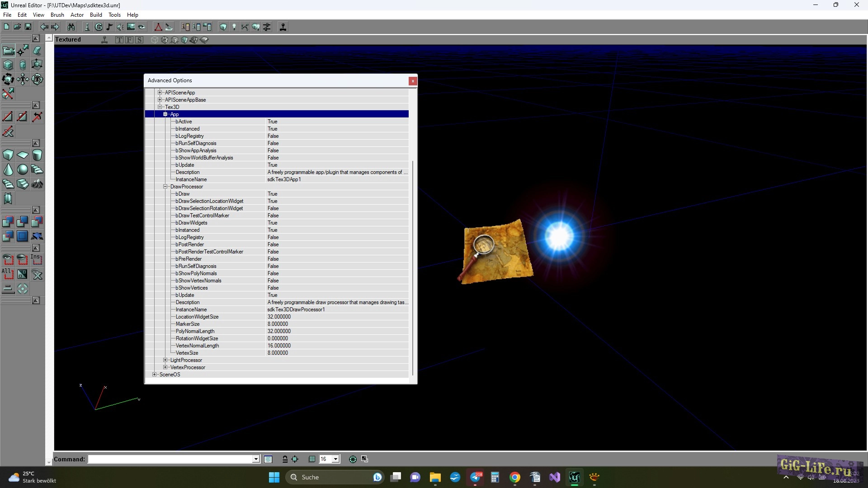Open the Build menu
The width and height of the screenshot is (868, 488).
[x=96, y=15]
